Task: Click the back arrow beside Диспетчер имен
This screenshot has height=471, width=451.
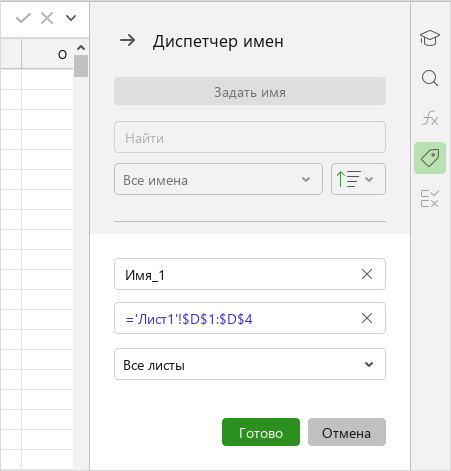Action: coord(128,41)
